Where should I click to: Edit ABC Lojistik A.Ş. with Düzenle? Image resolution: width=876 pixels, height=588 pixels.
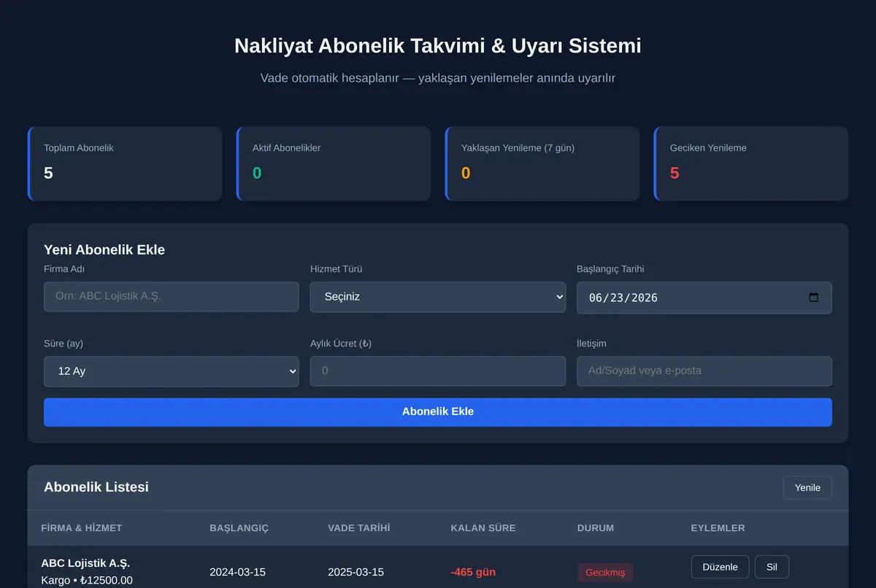tap(720, 567)
